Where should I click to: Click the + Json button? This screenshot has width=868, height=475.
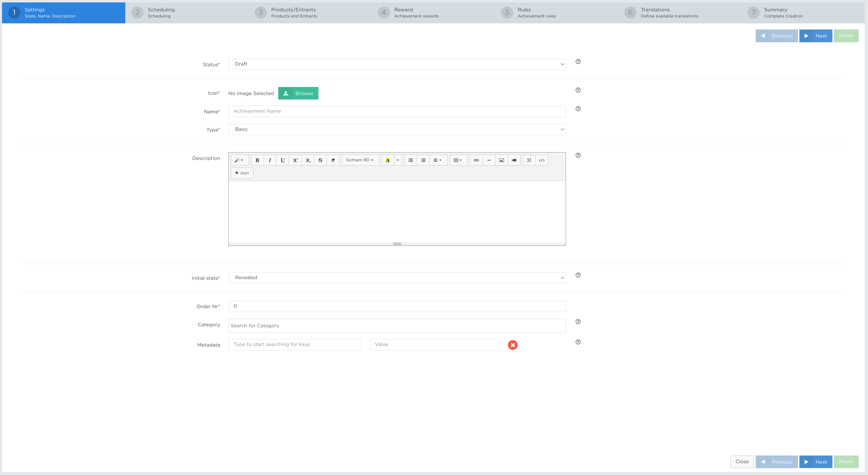click(242, 173)
